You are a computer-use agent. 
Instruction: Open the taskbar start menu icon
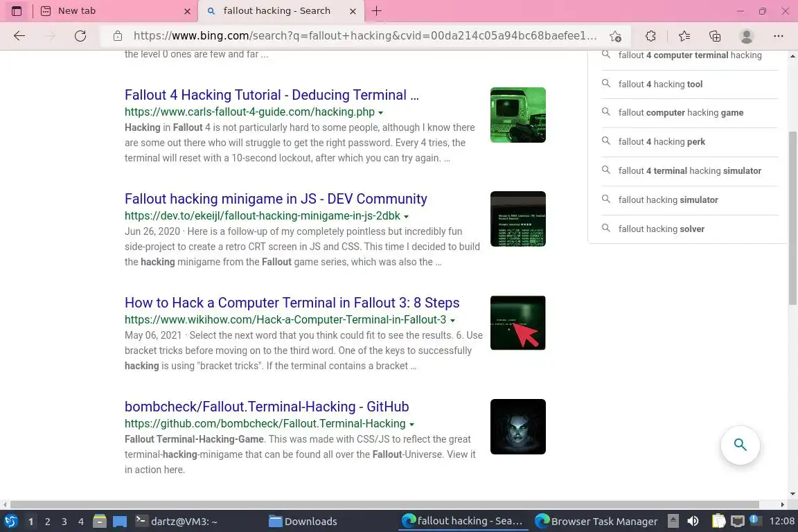[x=10, y=521]
